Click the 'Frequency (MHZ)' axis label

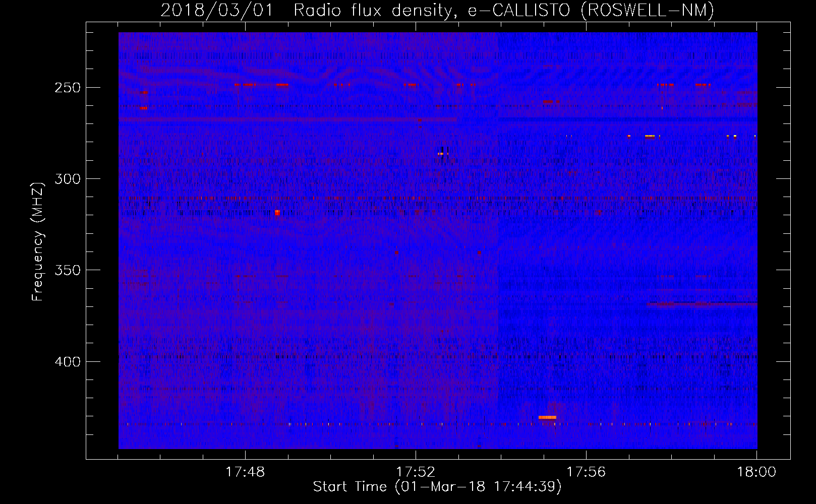(x=38, y=241)
